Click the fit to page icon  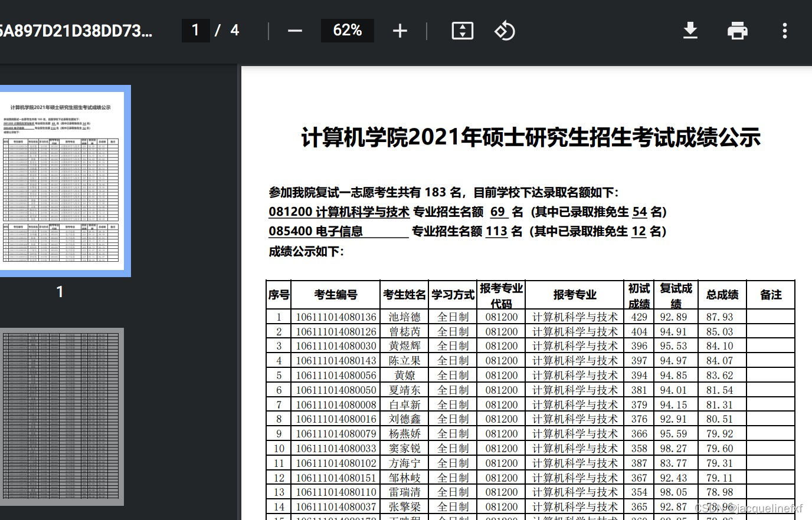tap(462, 31)
